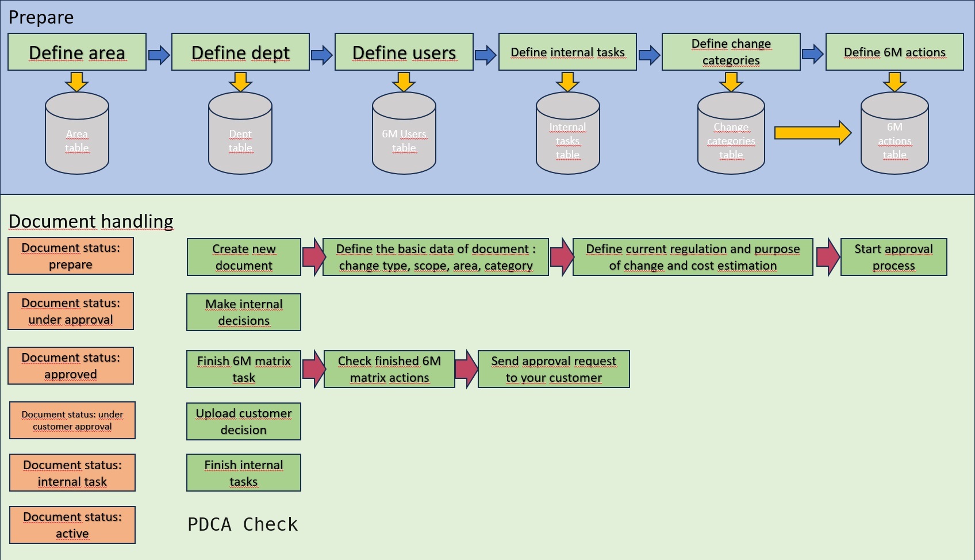Click the Document handling heading
This screenshot has width=975, height=560.
91,221
